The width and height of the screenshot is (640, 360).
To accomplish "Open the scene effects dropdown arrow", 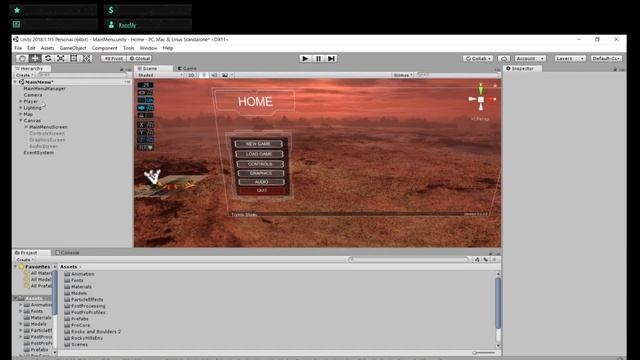I will [x=232, y=75].
